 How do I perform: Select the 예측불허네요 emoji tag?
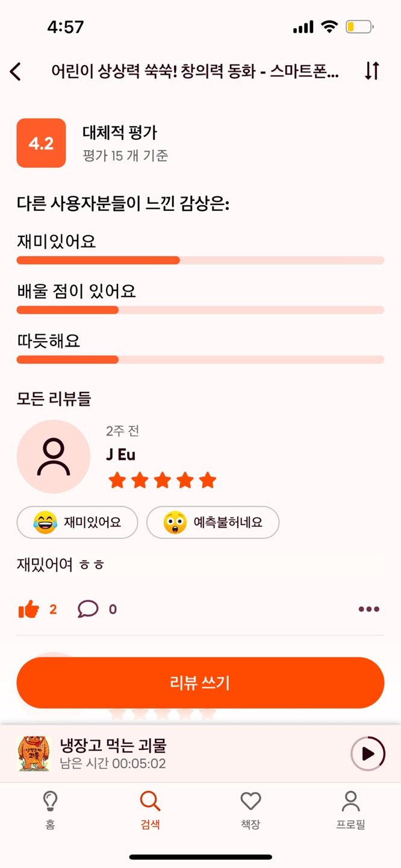pyautogui.click(x=213, y=522)
